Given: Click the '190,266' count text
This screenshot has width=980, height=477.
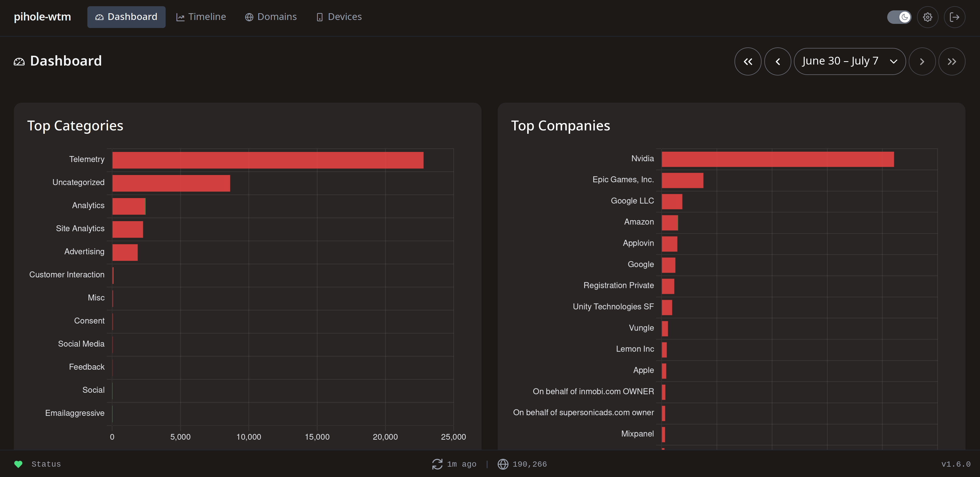Looking at the screenshot, I should click(x=530, y=464).
